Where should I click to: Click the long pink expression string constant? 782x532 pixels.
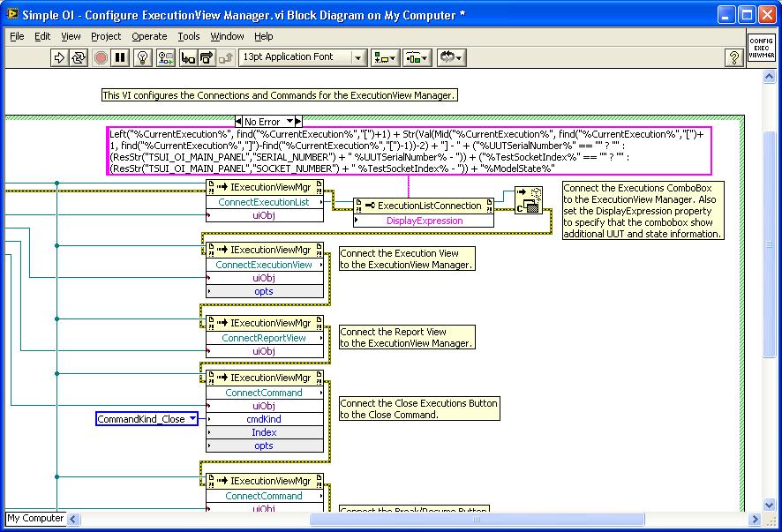click(409, 151)
